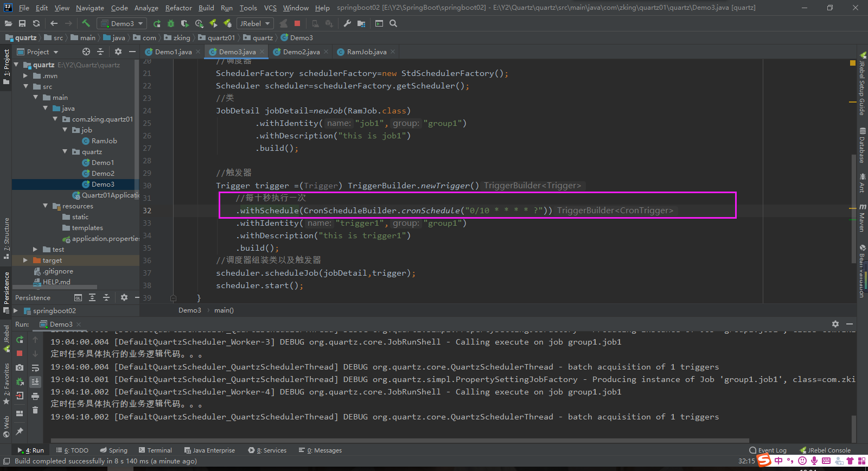Dump threads using the camera icon
Image resolution: width=868 pixels, height=471 pixels.
(x=20, y=367)
